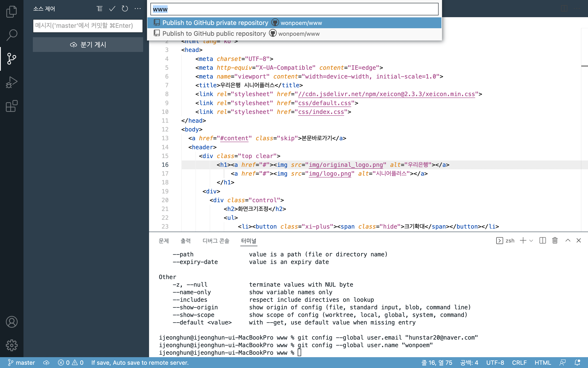
Task: Switch to the 출력 panel tab
Action: pos(186,241)
